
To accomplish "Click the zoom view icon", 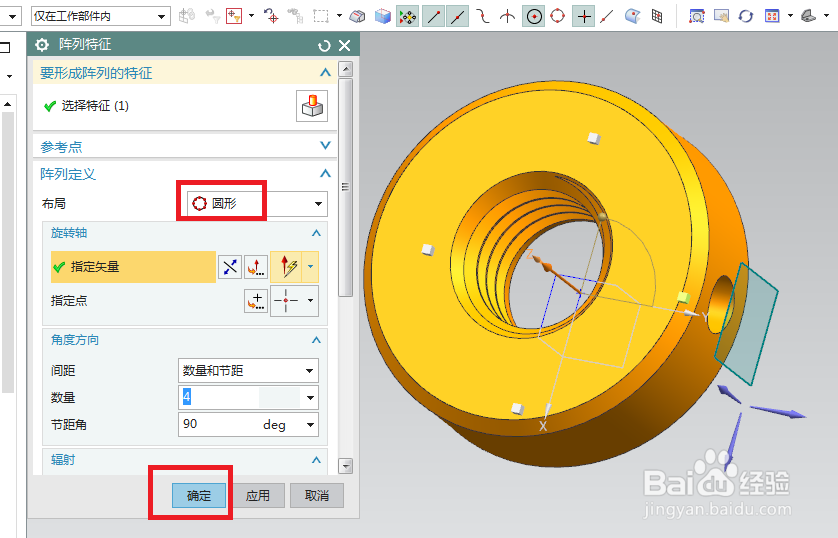I will [x=696, y=17].
